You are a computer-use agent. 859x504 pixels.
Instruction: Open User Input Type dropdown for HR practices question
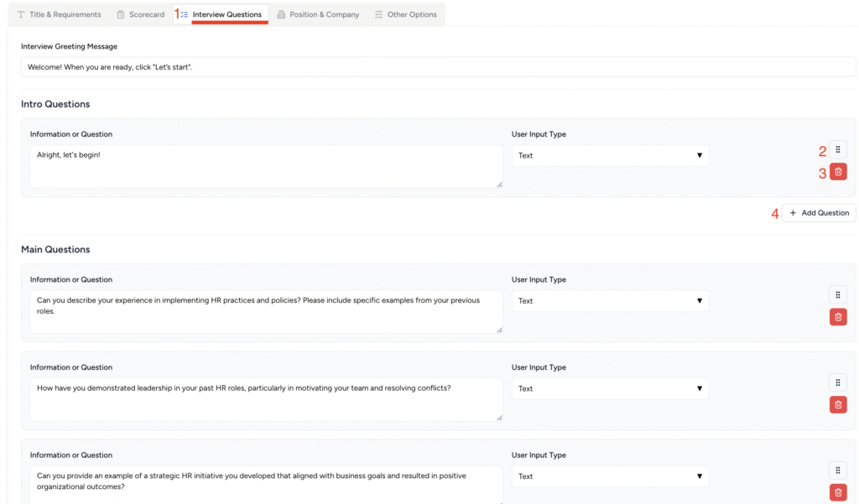tap(610, 301)
